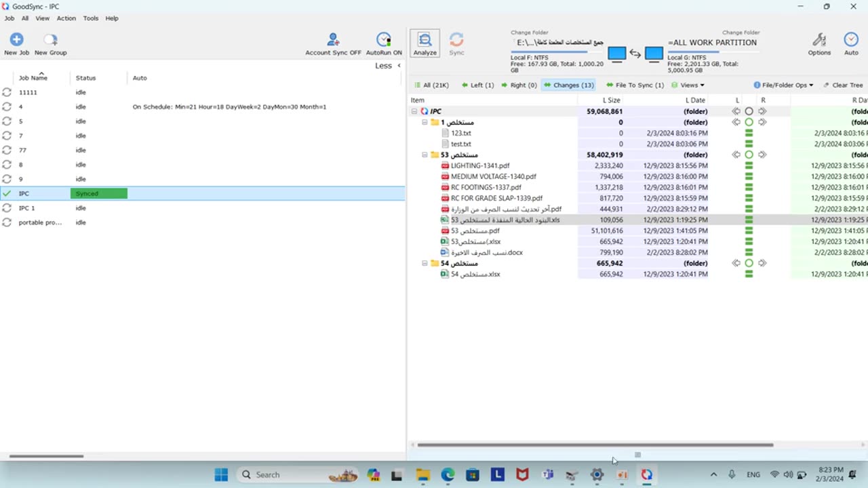Image resolution: width=868 pixels, height=488 pixels.
Task: Click green equal sign on MEDIUM VOLTAGE-1340.pdf row
Action: coord(749,176)
